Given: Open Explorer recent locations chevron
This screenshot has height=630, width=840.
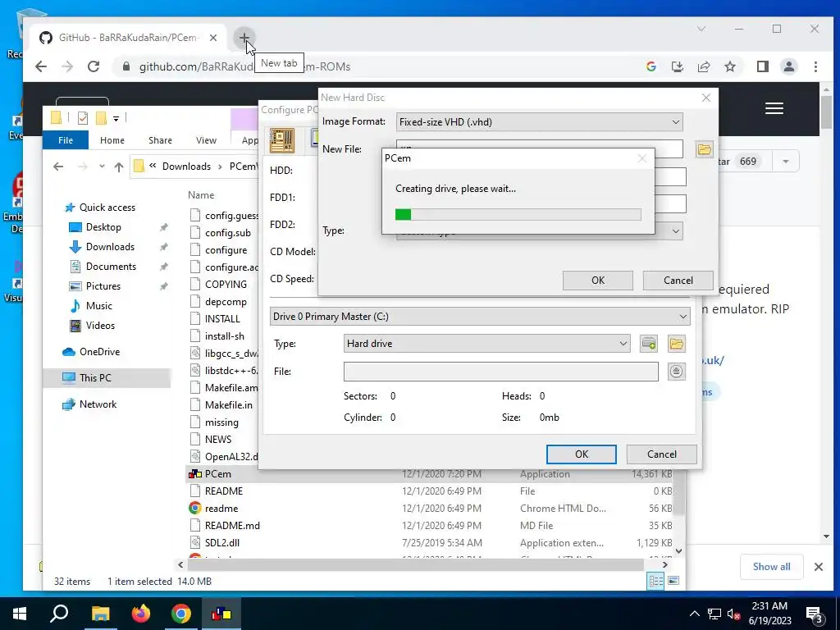Looking at the screenshot, I should tap(102, 167).
